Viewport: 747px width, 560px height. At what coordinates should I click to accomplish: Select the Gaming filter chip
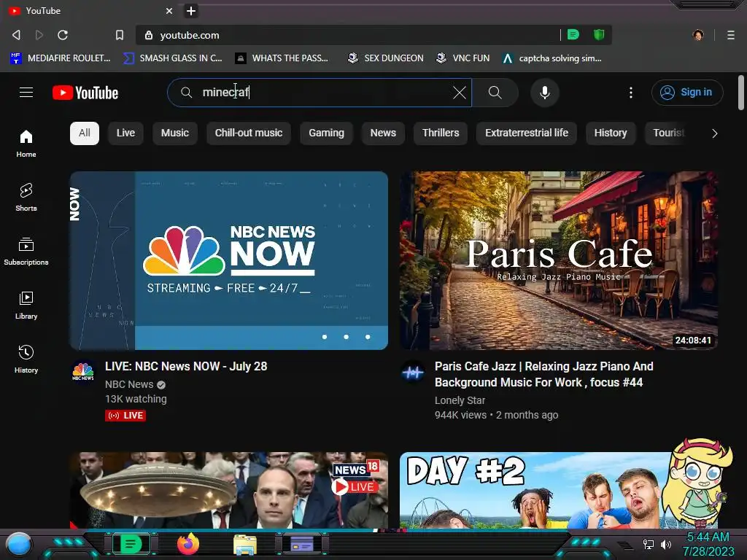point(326,133)
